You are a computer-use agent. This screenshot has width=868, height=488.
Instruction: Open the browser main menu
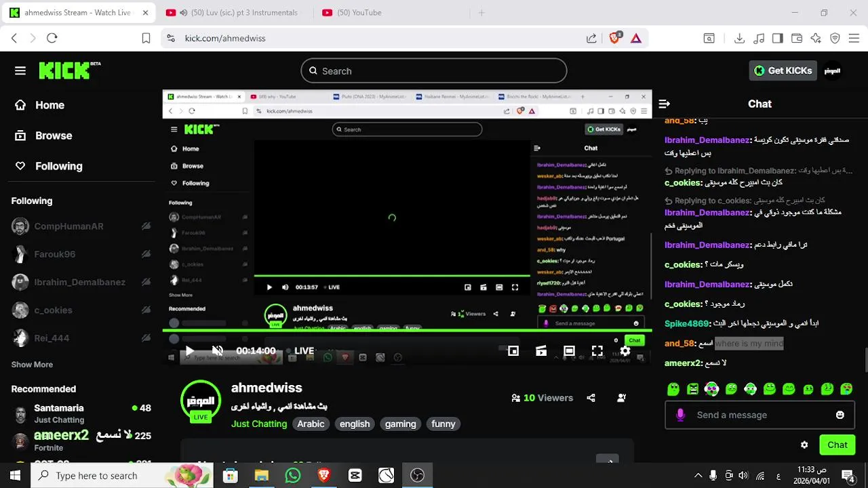click(854, 39)
